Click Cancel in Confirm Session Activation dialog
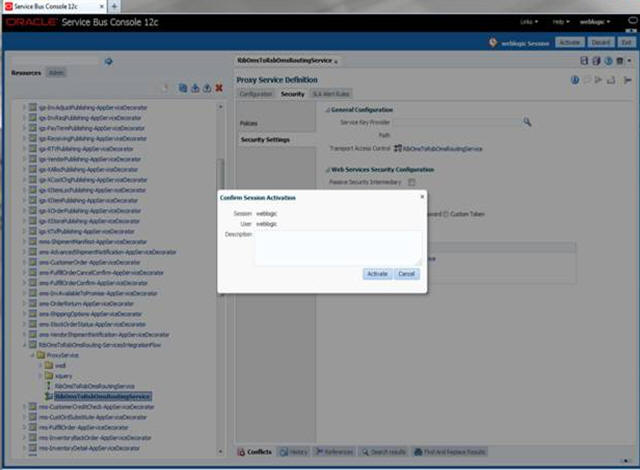Screen dimensions: 640x470 [x=407, y=274]
